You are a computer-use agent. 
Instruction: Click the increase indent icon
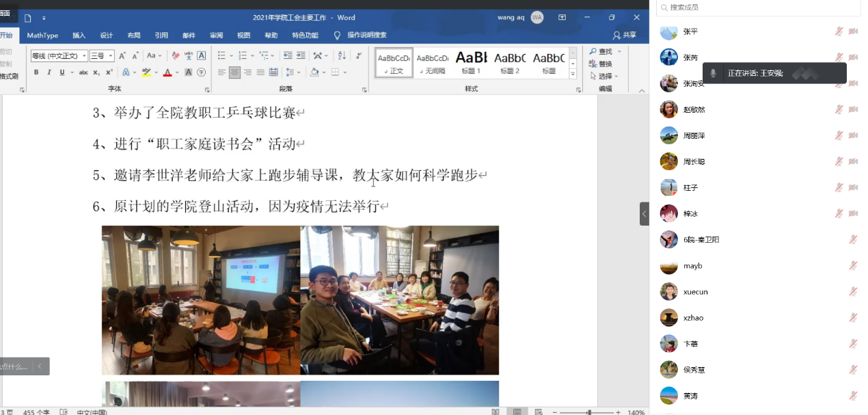click(x=300, y=56)
